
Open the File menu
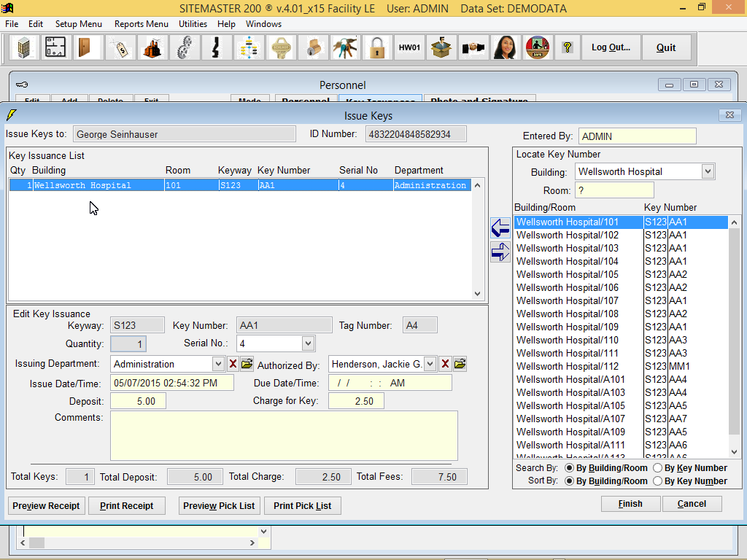tap(12, 24)
